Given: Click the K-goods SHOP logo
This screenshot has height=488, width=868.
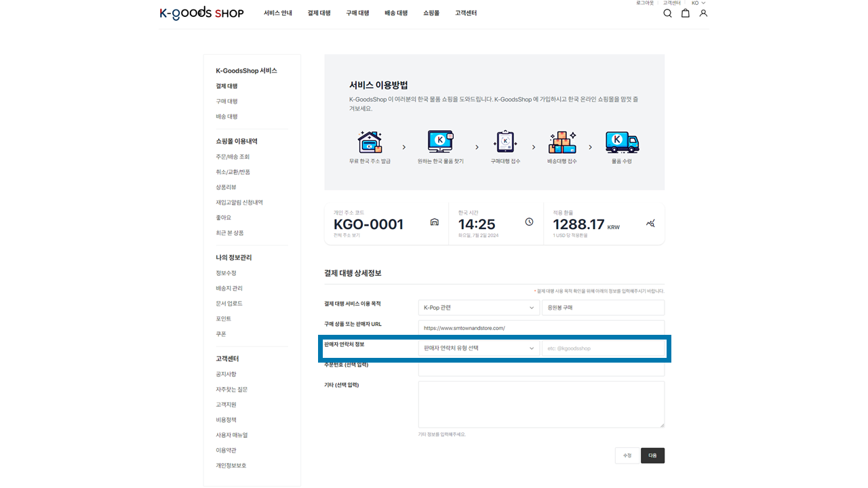Looking at the screenshot, I should [x=201, y=13].
